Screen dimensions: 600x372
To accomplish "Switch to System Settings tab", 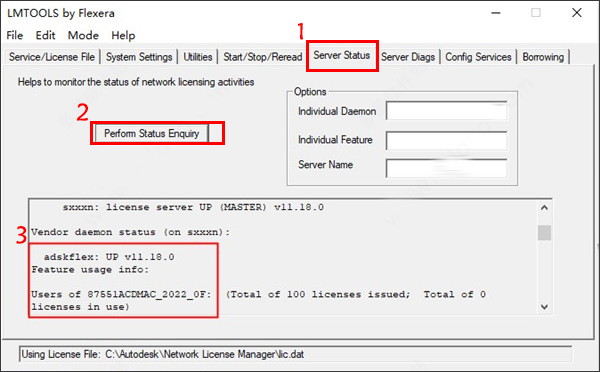I will (x=139, y=57).
